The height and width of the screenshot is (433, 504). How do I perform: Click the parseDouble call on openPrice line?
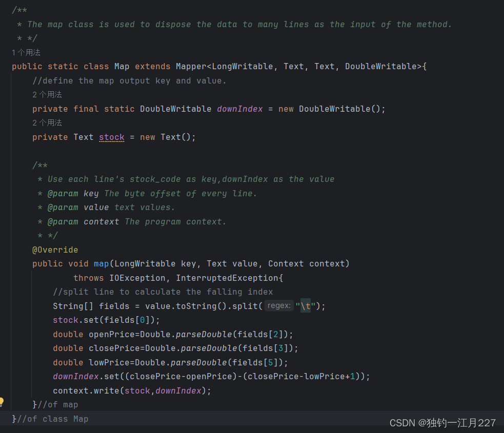click(204, 335)
